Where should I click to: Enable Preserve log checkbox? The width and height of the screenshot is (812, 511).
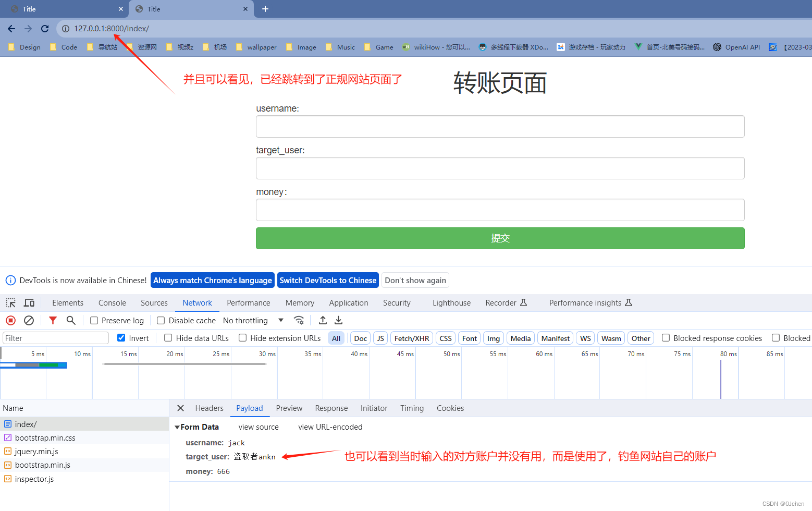click(94, 321)
